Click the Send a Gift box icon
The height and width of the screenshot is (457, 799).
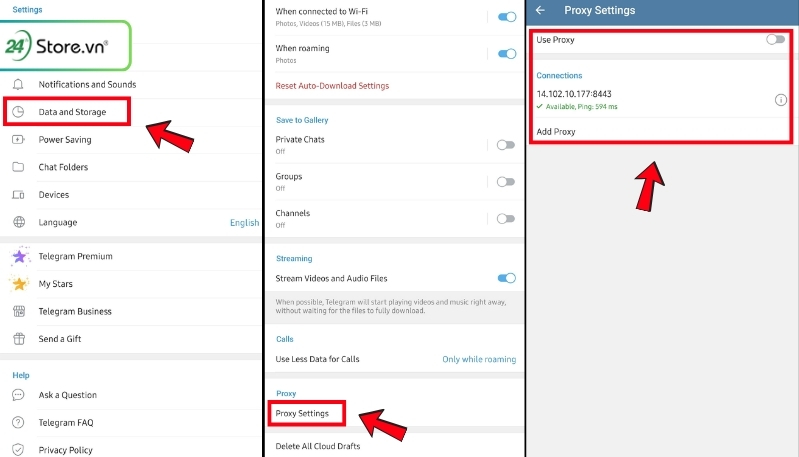[x=19, y=338]
